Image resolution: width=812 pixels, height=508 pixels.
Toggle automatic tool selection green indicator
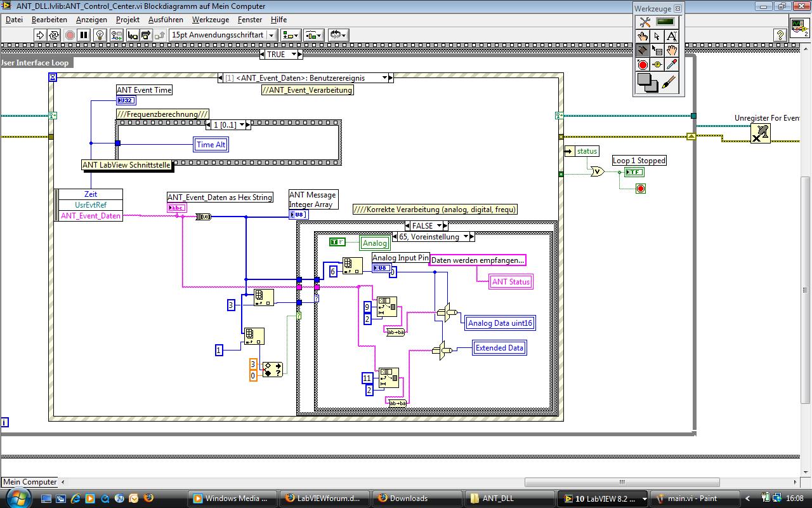coord(665,22)
